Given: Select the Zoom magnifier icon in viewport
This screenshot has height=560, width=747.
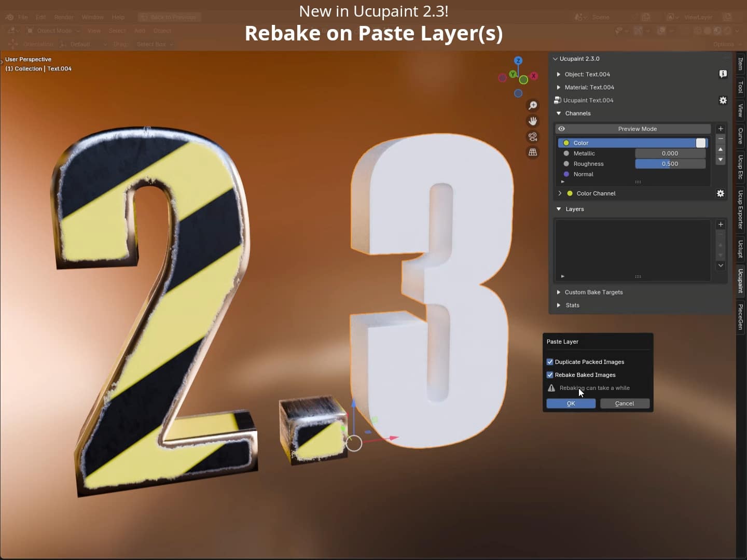Looking at the screenshot, I should pyautogui.click(x=533, y=105).
